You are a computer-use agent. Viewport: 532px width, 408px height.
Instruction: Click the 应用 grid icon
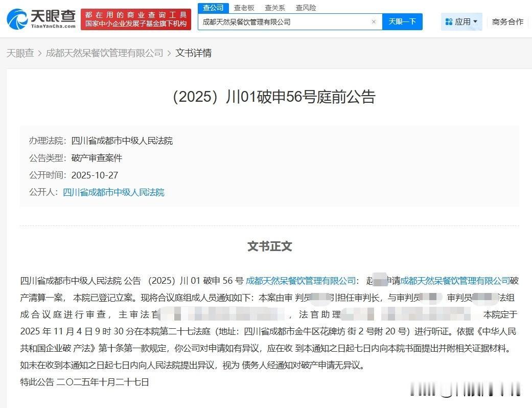pos(449,21)
